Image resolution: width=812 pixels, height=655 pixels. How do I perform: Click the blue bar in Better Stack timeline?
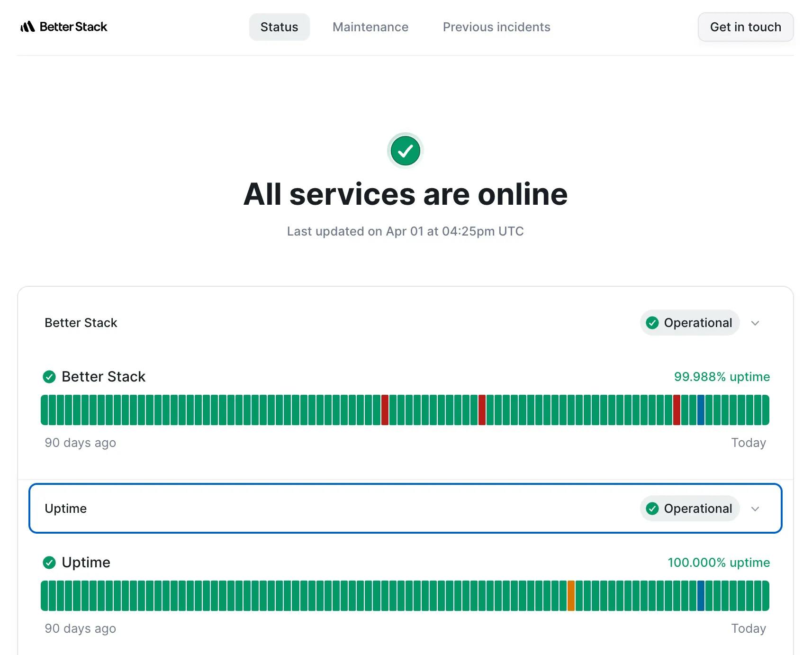click(701, 410)
